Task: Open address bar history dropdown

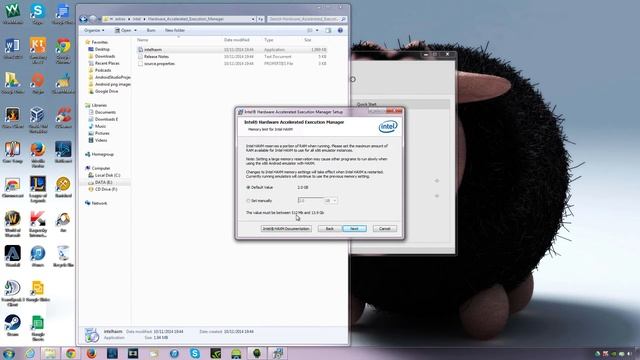Action: 253,19
